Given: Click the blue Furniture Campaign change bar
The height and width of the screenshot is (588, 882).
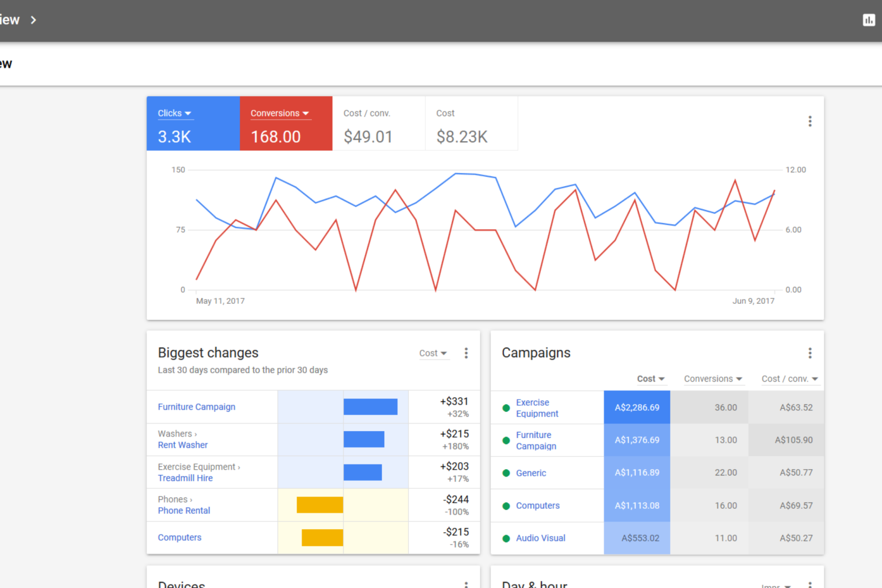Looking at the screenshot, I should click(370, 407).
